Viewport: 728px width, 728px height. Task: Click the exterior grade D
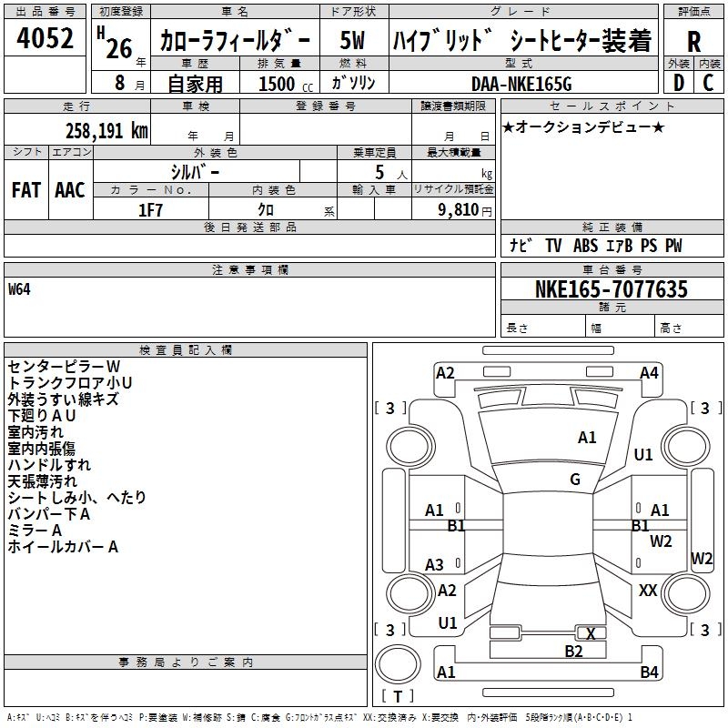tap(679, 83)
